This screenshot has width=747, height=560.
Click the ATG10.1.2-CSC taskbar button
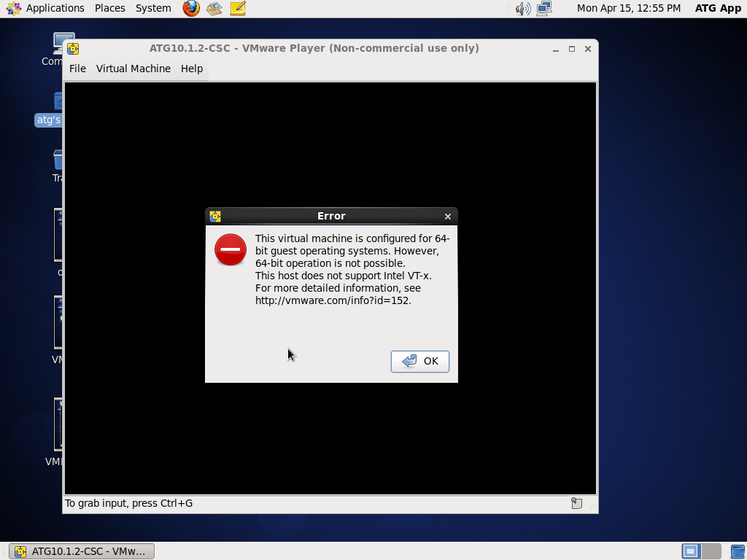80,551
